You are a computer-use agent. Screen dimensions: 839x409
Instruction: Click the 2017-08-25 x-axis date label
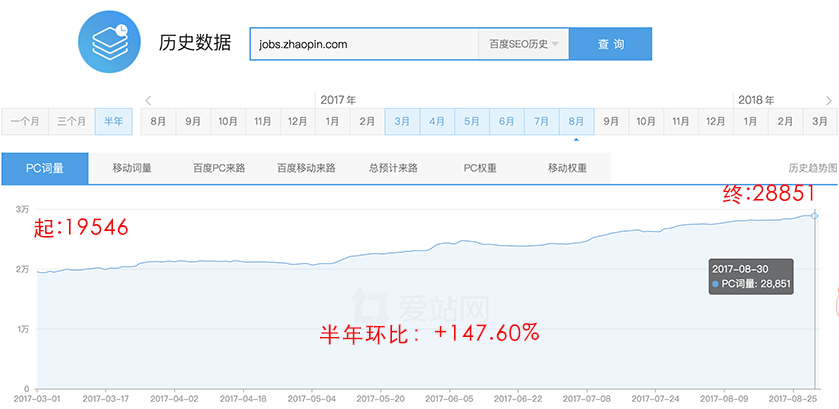[792, 399]
